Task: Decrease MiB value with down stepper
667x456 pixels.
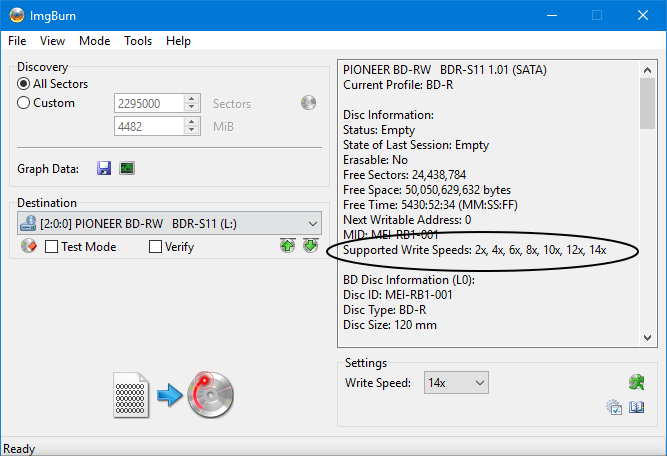Action: tap(191, 131)
